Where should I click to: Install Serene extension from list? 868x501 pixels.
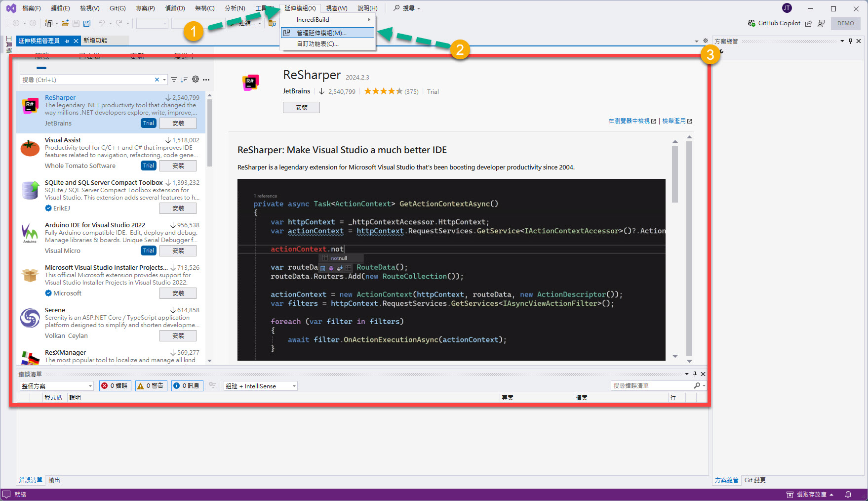178,335
